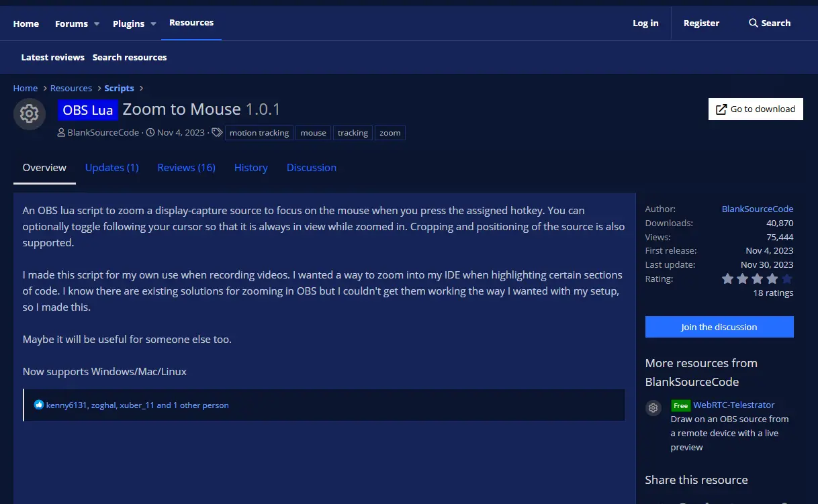Click the external-link icon on Go to download
The width and height of the screenshot is (818, 504).
[x=721, y=109]
